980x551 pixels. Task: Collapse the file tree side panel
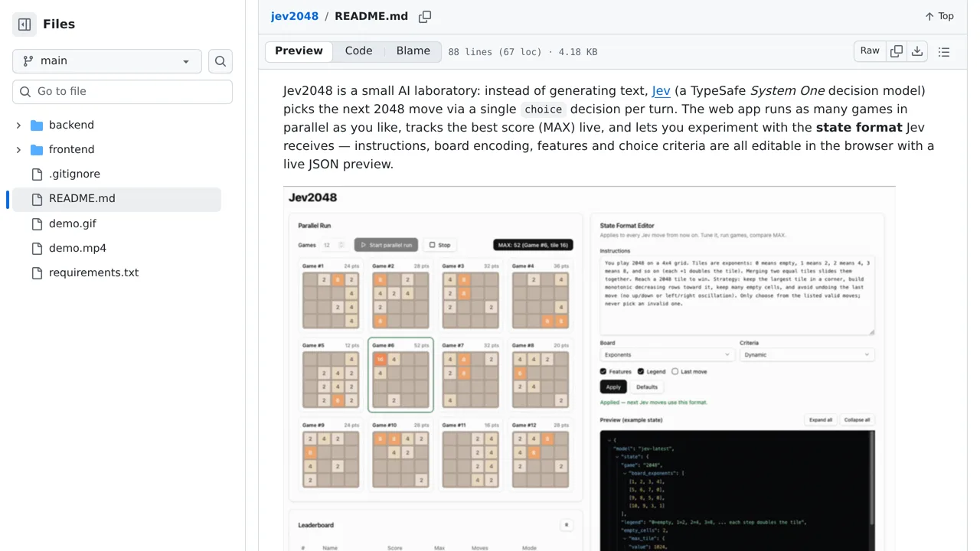coord(24,24)
